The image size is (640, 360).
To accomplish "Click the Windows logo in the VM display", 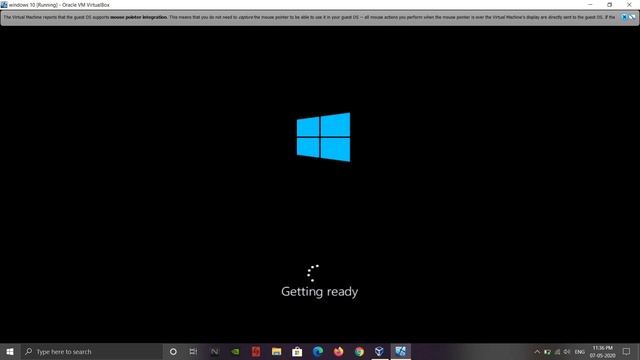I will coord(323,137).
